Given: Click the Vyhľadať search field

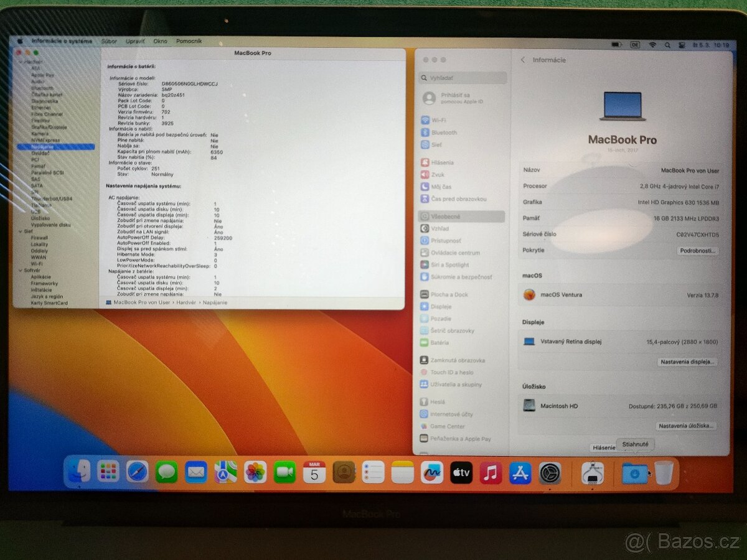Looking at the screenshot, I should (x=462, y=78).
